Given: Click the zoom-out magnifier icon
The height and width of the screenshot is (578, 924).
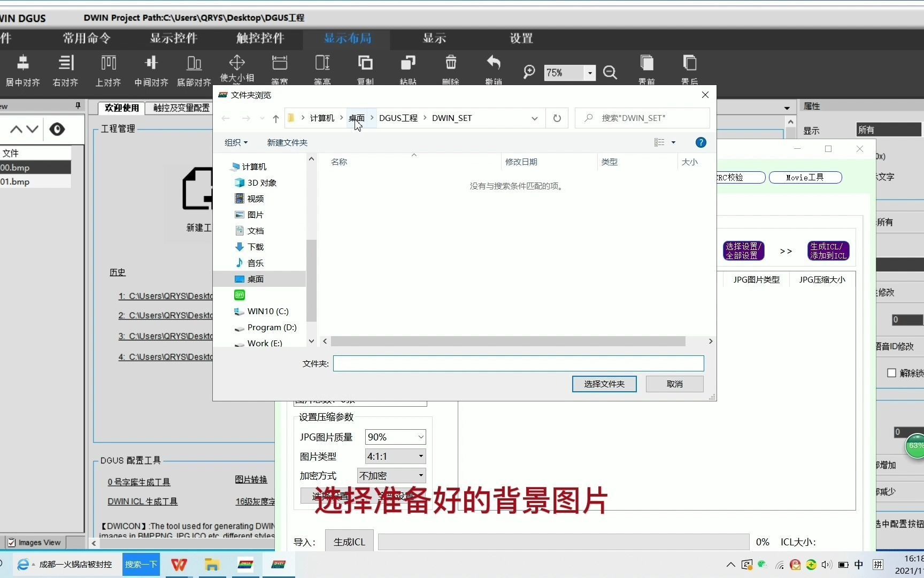Looking at the screenshot, I should 610,72.
